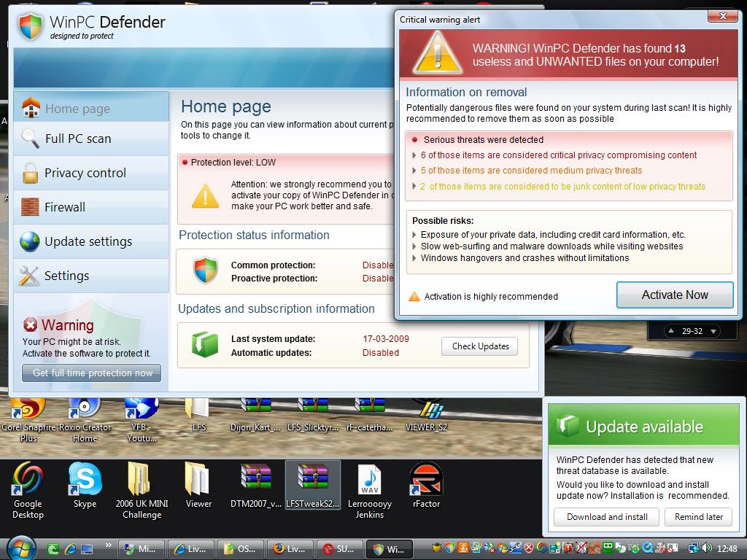Screen dimensions: 747x560
Task: Click Disabled value beside Automatic updates
Action: point(381,353)
